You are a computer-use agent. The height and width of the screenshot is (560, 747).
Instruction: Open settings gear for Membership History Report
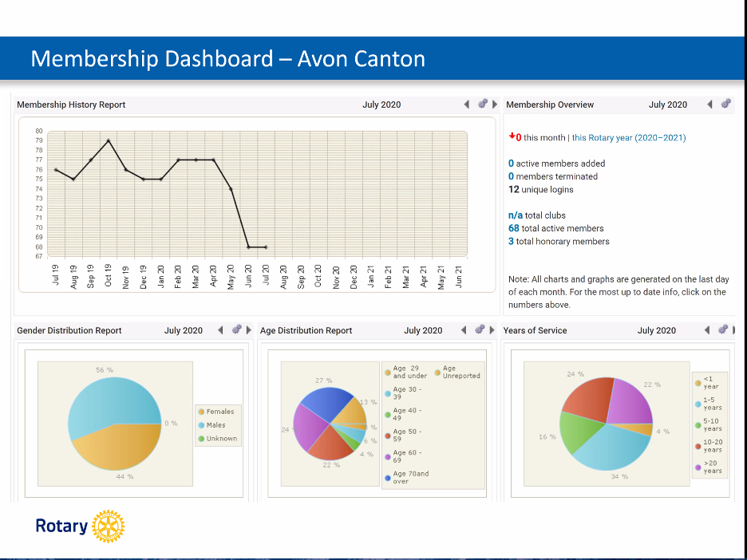[482, 105]
